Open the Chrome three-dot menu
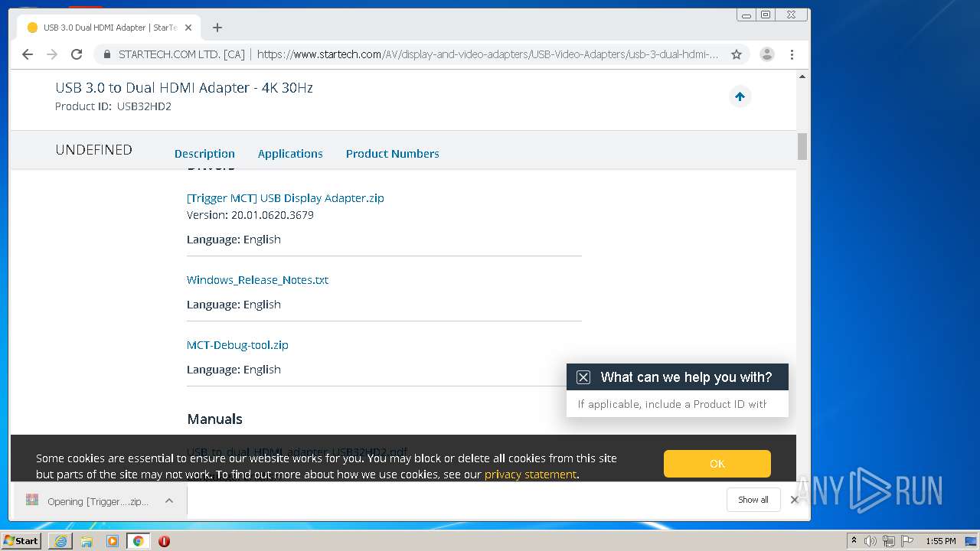This screenshot has height=551, width=980. click(x=792, y=54)
